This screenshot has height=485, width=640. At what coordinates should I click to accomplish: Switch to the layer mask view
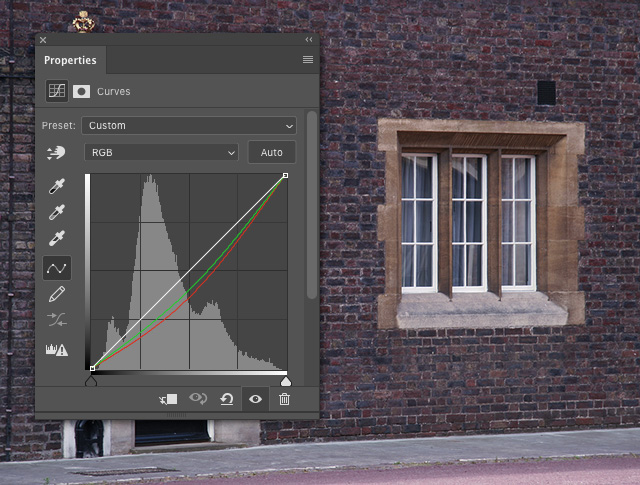coord(81,91)
